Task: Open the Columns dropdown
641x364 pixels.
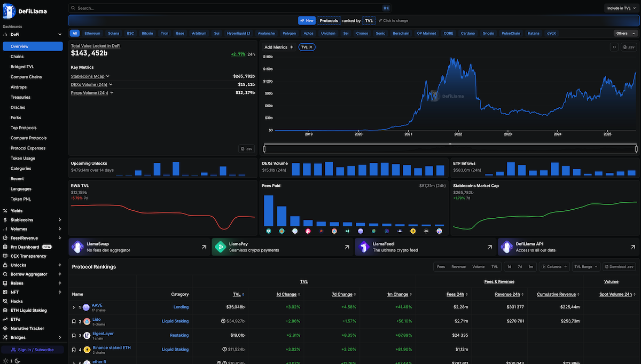Action: (554, 266)
